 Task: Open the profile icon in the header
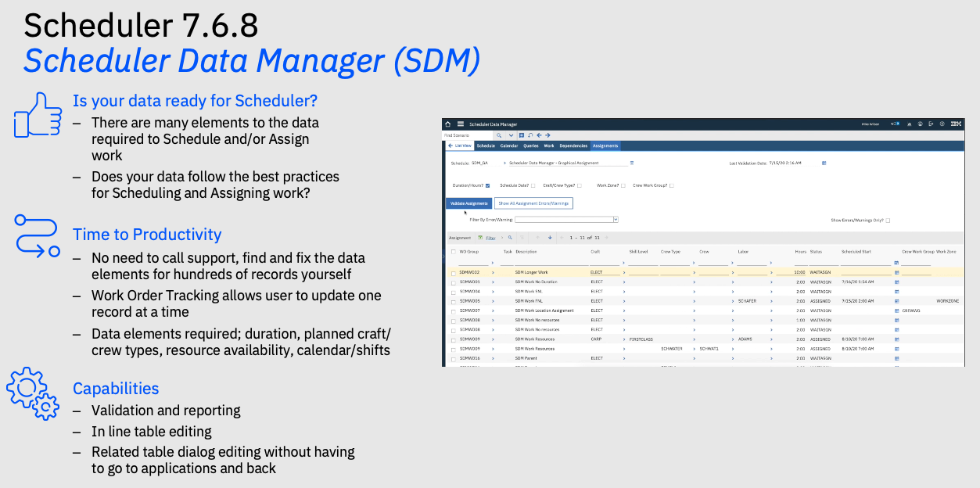point(921,124)
